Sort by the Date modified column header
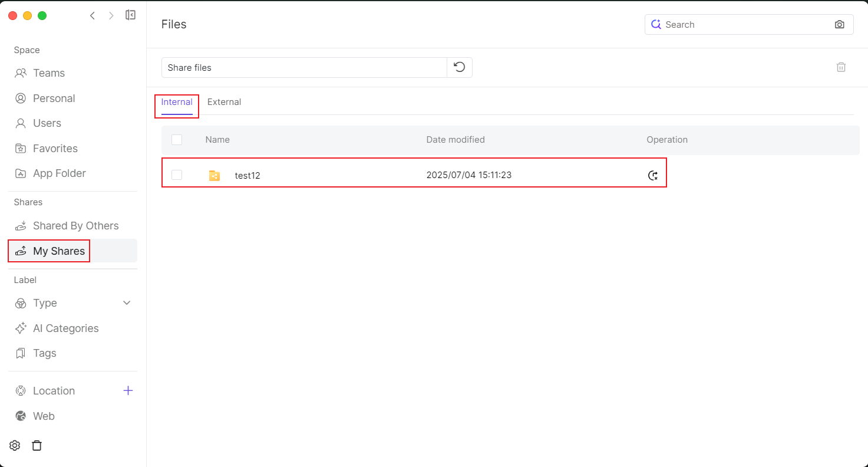The width and height of the screenshot is (868, 467). click(456, 140)
